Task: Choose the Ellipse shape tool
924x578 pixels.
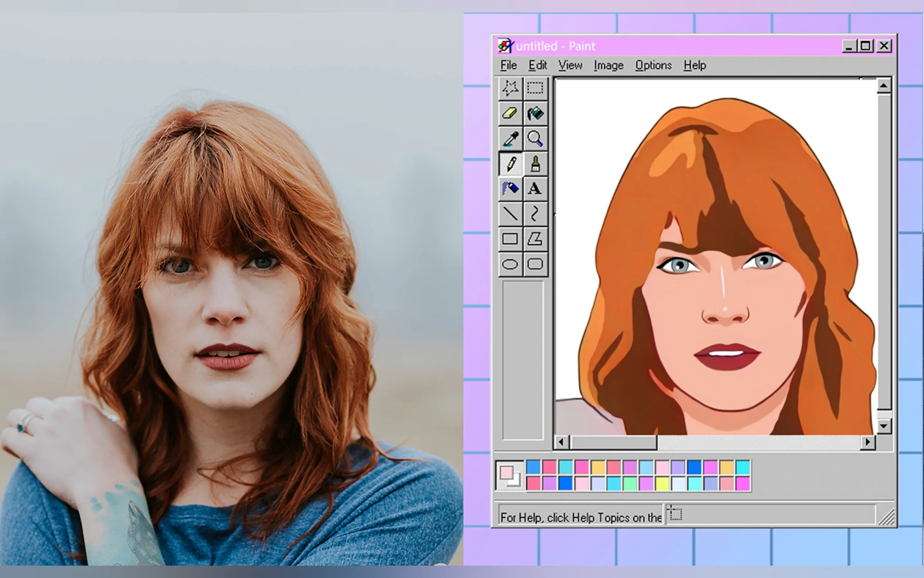Action: click(510, 264)
